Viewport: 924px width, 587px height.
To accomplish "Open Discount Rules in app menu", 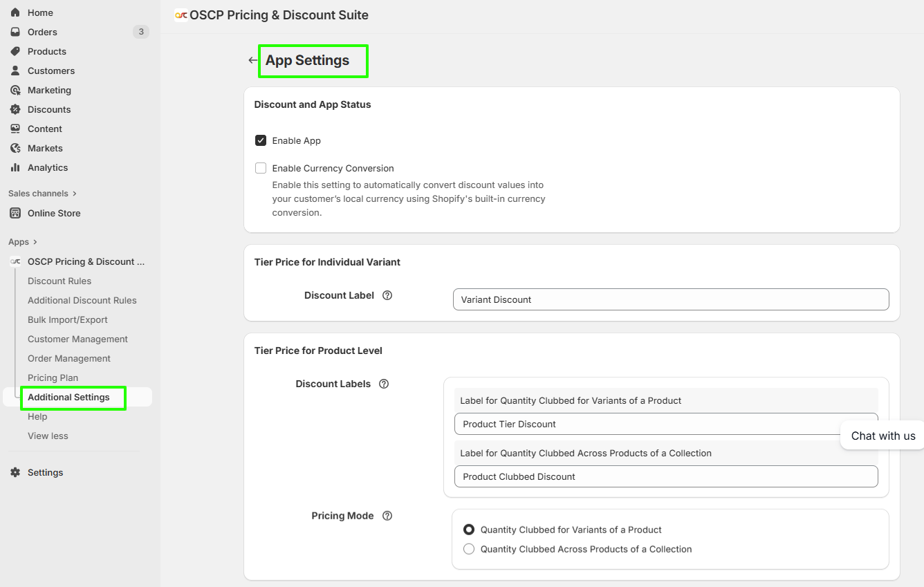I will point(59,281).
